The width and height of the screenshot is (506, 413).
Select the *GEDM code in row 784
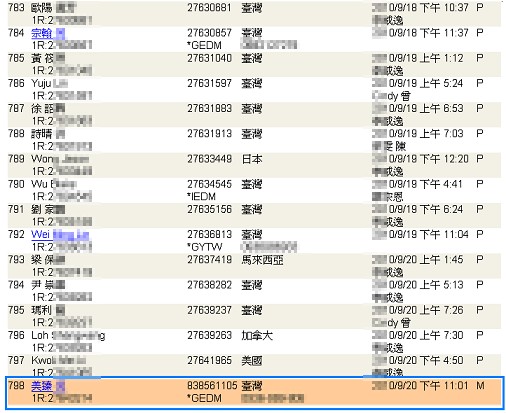(x=204, y=45)
